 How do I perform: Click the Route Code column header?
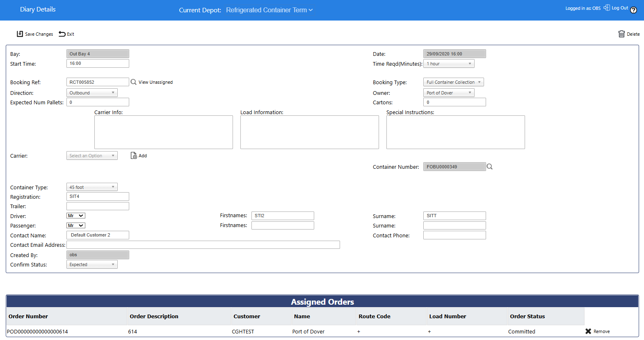(391, 316)
